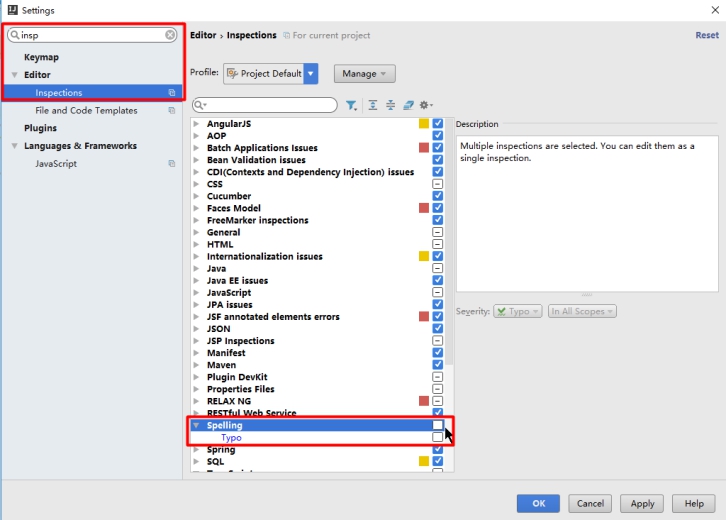The width and height of the screenshot is (726, 520).
Task: Select the Editor category in tree
Action: click(x=37, y=75)
